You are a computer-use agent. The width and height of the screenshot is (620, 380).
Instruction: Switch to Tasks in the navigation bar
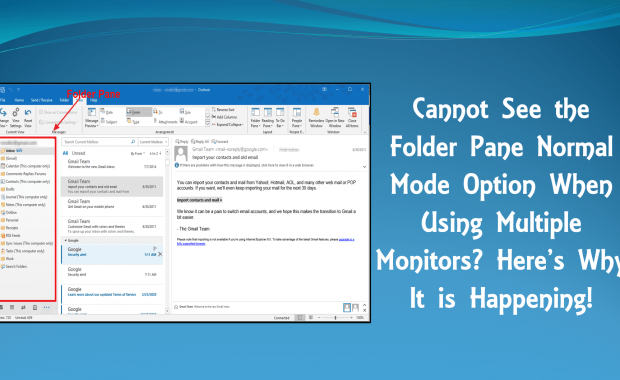pos(35,307)
